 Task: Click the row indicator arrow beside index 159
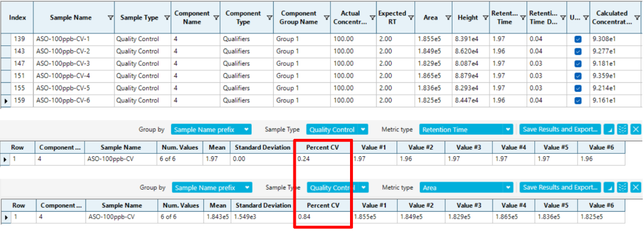pos(5,101)
